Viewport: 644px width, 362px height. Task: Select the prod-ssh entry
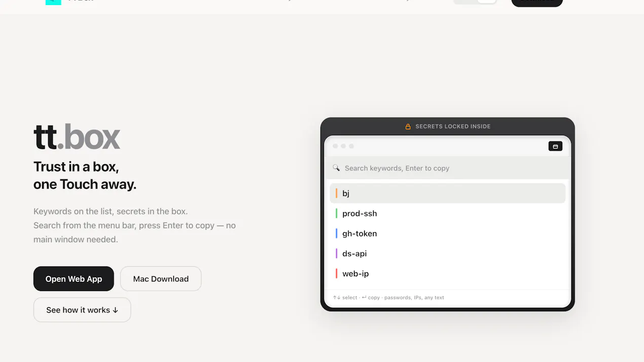click(447, 213)
